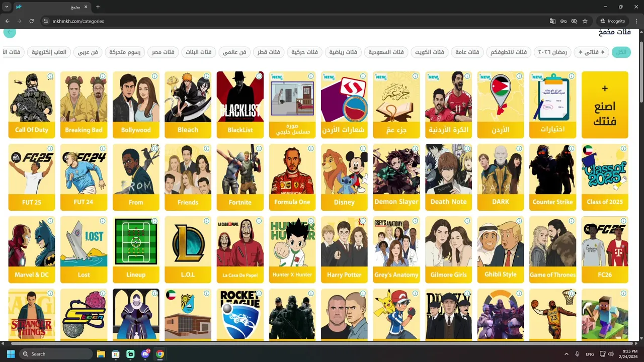
Task: Bookmark this page with star icon
Action: pos(585,21)
